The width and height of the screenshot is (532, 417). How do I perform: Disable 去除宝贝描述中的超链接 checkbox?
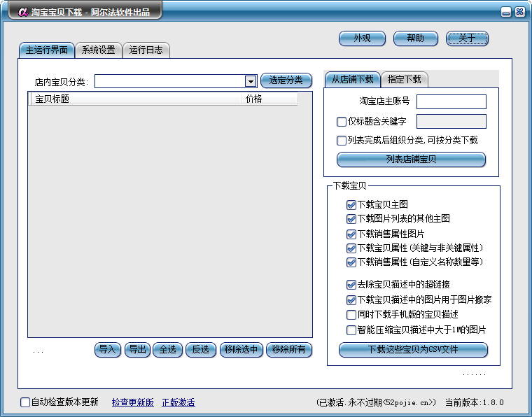351,285
